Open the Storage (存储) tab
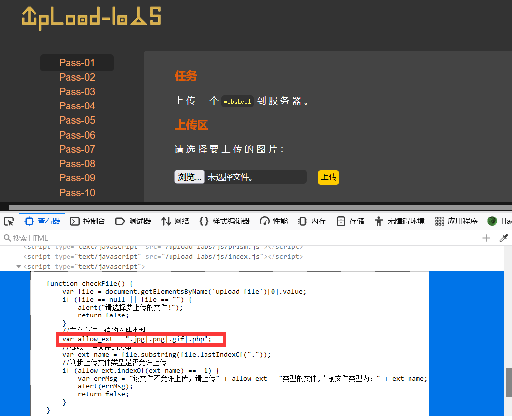The image size is (512, 420). 350,221
